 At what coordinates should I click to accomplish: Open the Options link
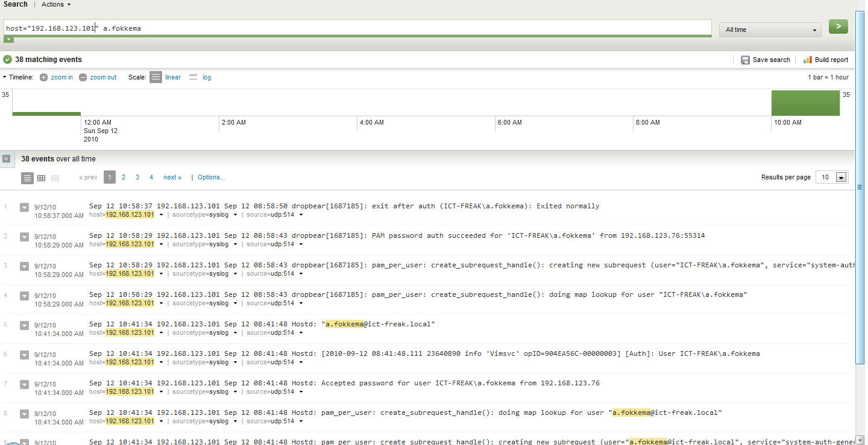pyautogui.click(x=211, y=178)
